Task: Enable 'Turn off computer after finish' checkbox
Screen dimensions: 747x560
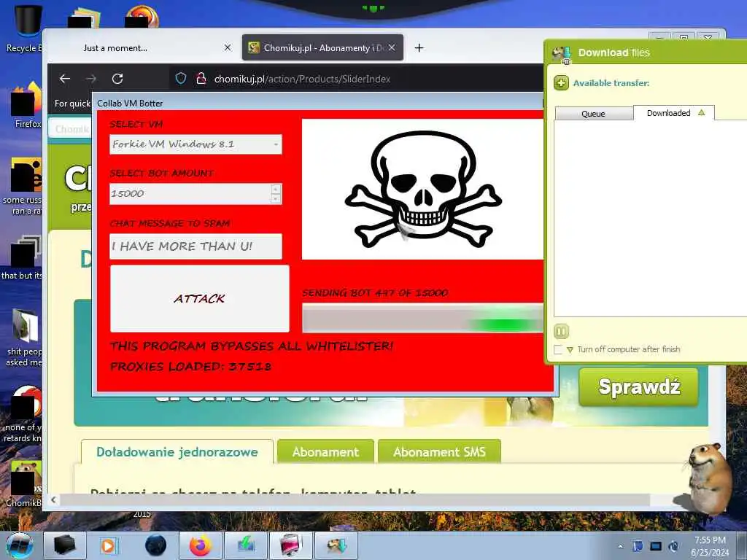Action: tap(558, 349)
